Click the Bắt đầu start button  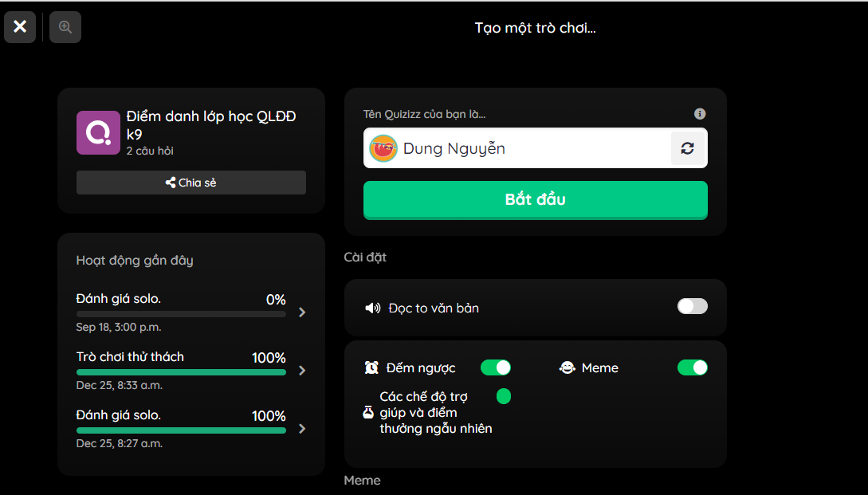click(536, 200)
